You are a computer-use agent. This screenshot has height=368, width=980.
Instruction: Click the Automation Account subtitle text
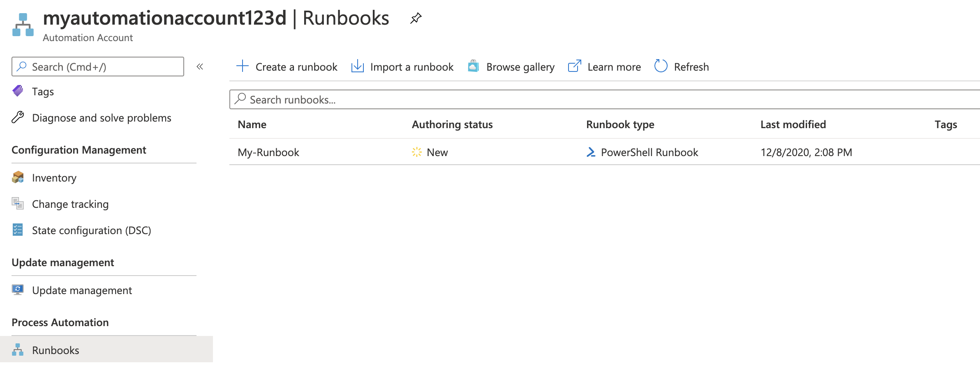click(88, 38)
